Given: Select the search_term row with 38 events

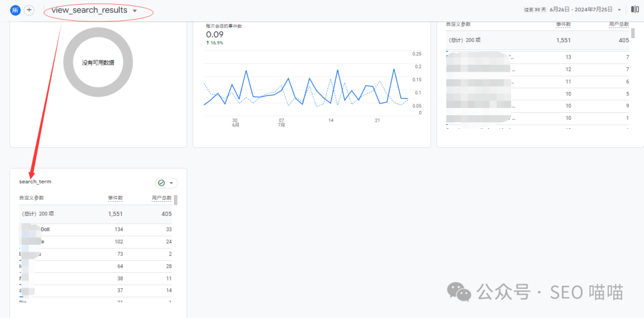Looking at the screenshot, I should click(95, 279).
